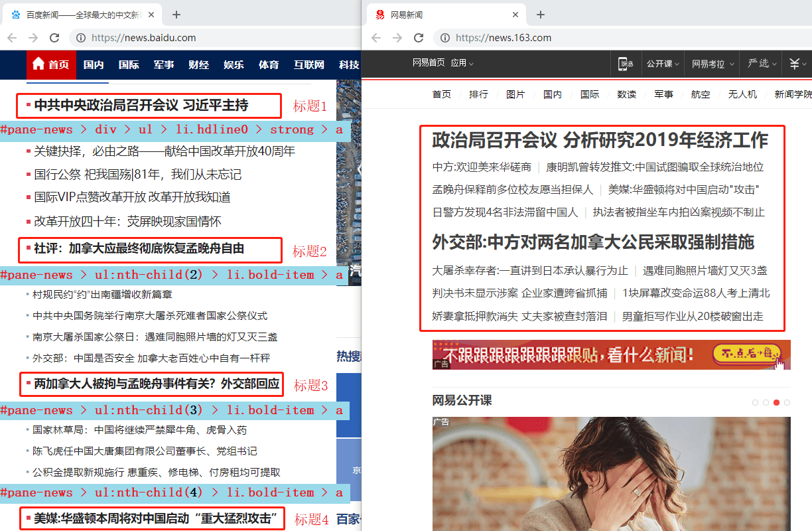Viewport: 812px width, 531px height.
Task: Close the 网易新闻 browser tab
Action: (515, 15)
